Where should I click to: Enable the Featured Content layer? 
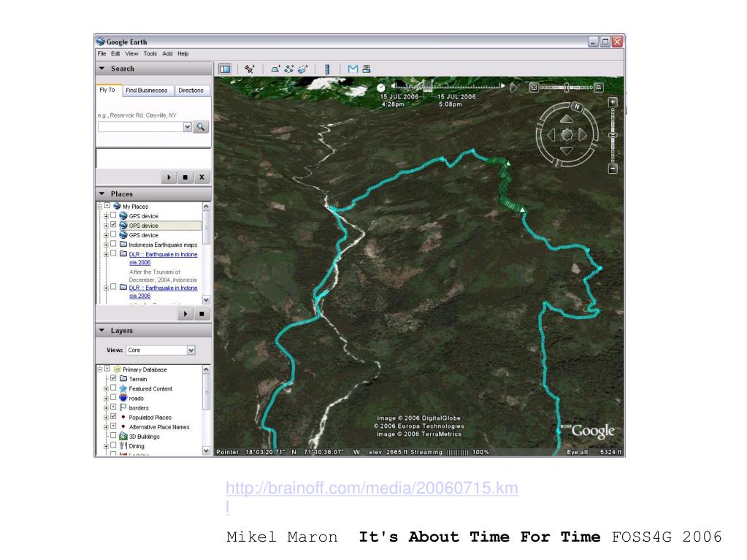(113, 388)
